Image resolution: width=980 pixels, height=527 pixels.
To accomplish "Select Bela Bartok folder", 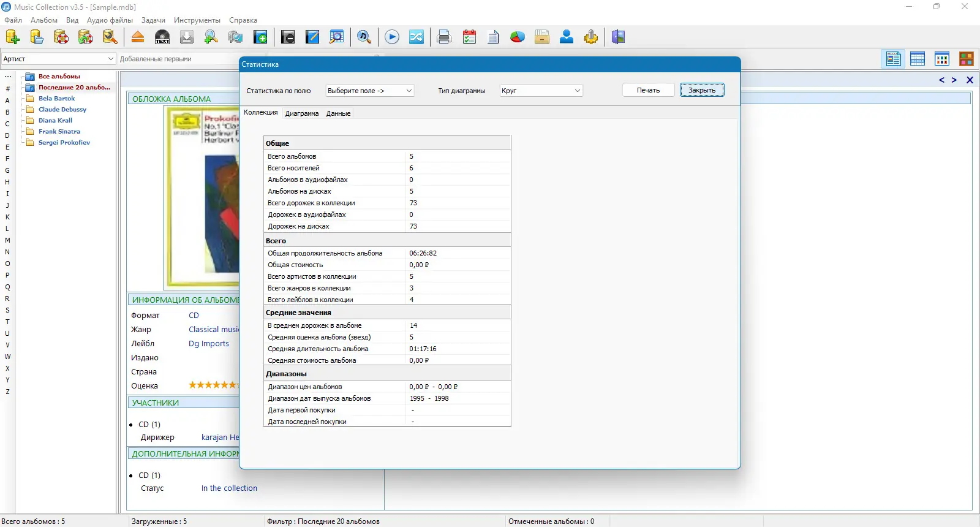I will point(56,99).
